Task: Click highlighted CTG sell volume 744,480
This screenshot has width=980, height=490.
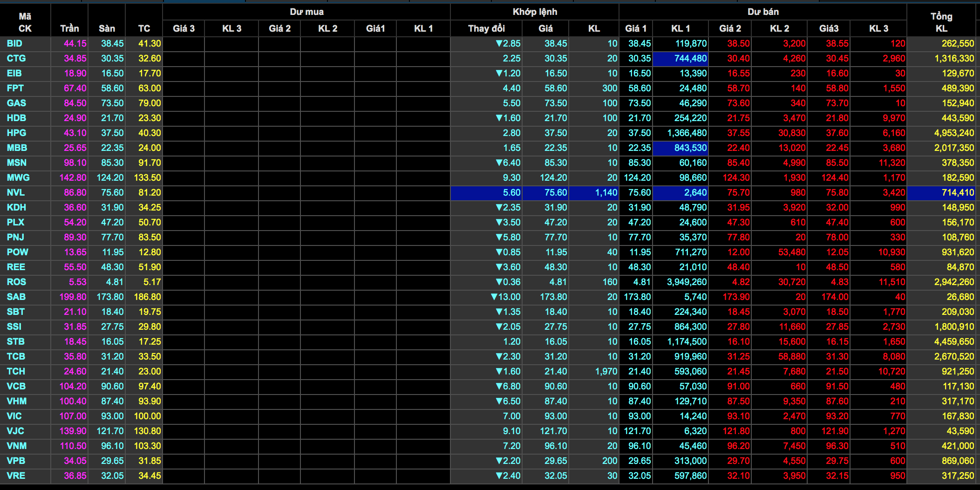Action: tap(681, 58)
